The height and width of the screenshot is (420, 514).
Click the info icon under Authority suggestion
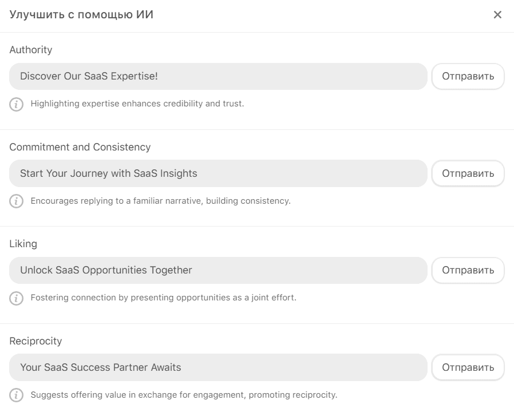pyautogui.click(x=17, y=104)
